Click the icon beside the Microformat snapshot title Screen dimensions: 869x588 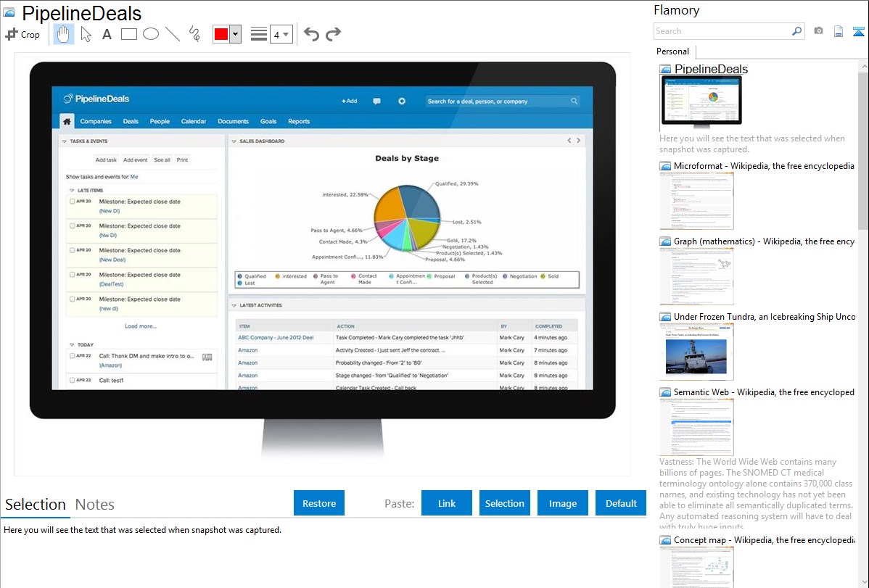point(665,166)
